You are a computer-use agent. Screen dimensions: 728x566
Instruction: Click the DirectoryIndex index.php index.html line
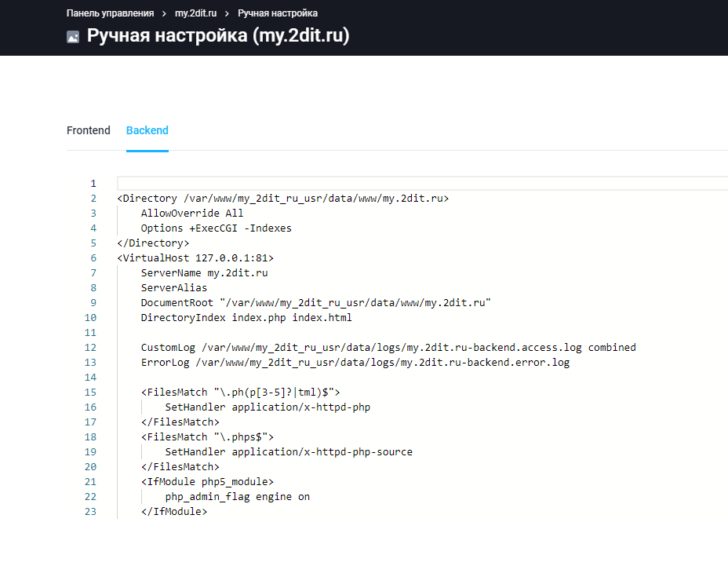(246, 318)
